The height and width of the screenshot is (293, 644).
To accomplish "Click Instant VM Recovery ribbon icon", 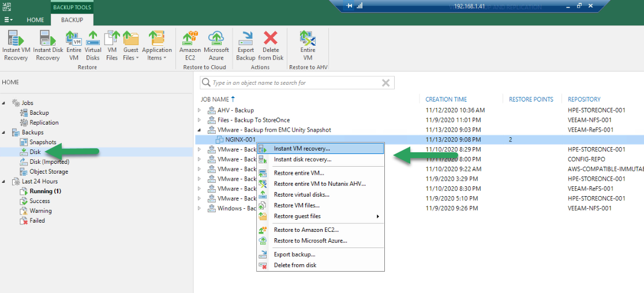I will coord(15,46).
